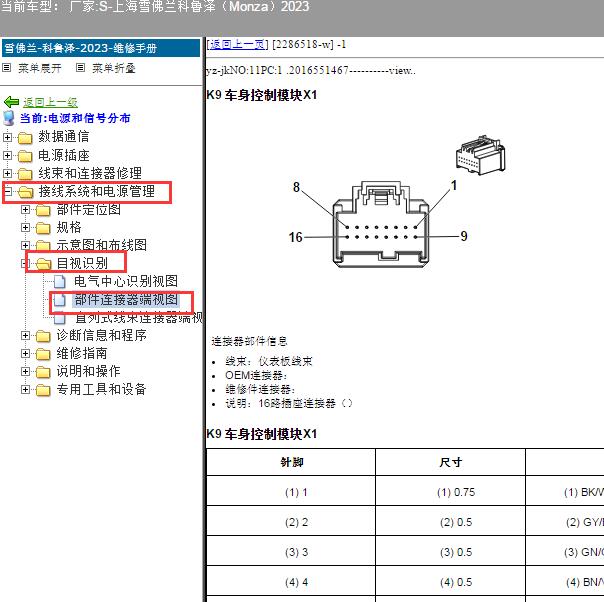Image resolution: width=604 pixels, height=602 pixels.
Task: Click the 专用工具和设备 folder icon
Action: [43, 390]
